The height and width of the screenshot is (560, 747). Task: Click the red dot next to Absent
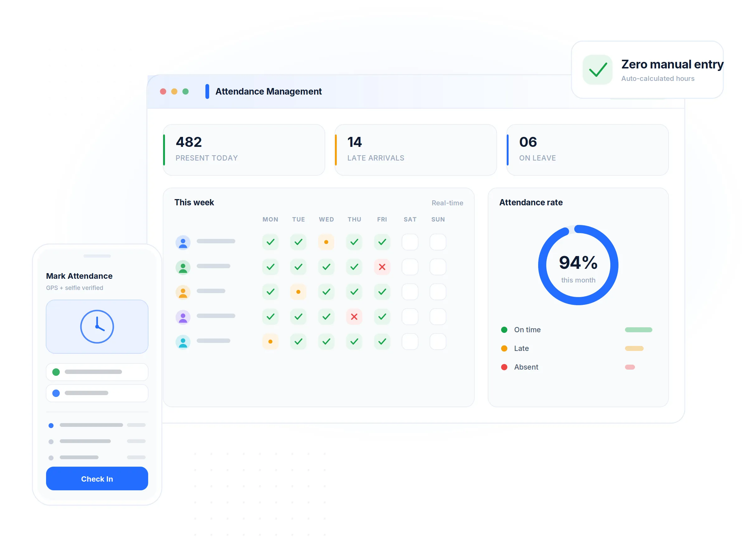[504, 367]
